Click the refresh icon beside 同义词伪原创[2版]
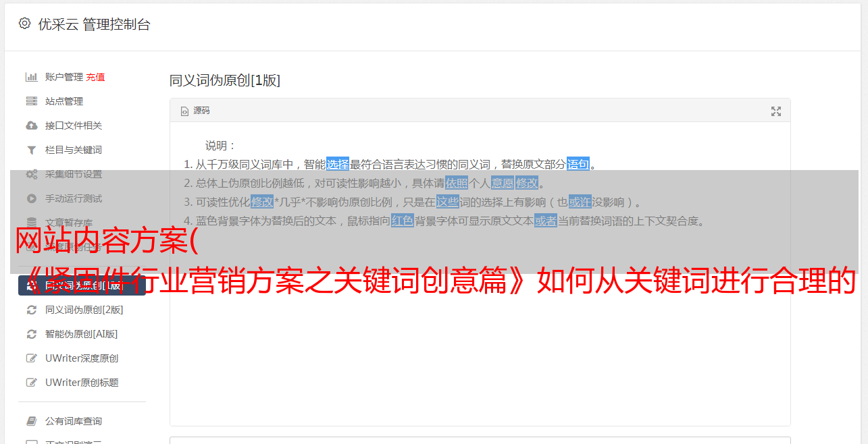The width and height of the screenshot is (868, 444). pyautogui.click(x=31, y=310)
